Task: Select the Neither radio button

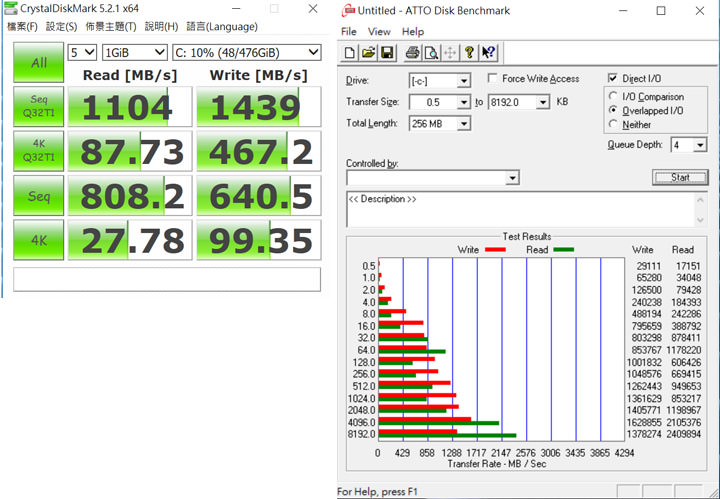Action: 613,124
